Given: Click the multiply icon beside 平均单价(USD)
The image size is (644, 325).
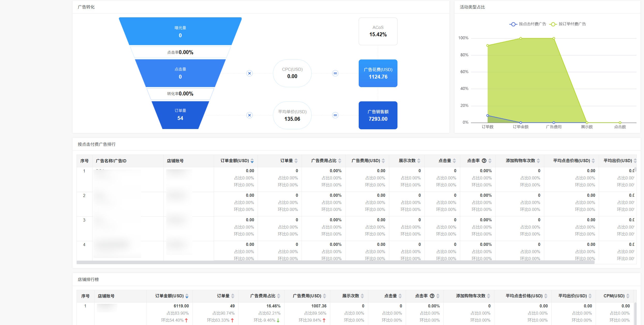Looking at the screenshot, I should tap(249, 115).
